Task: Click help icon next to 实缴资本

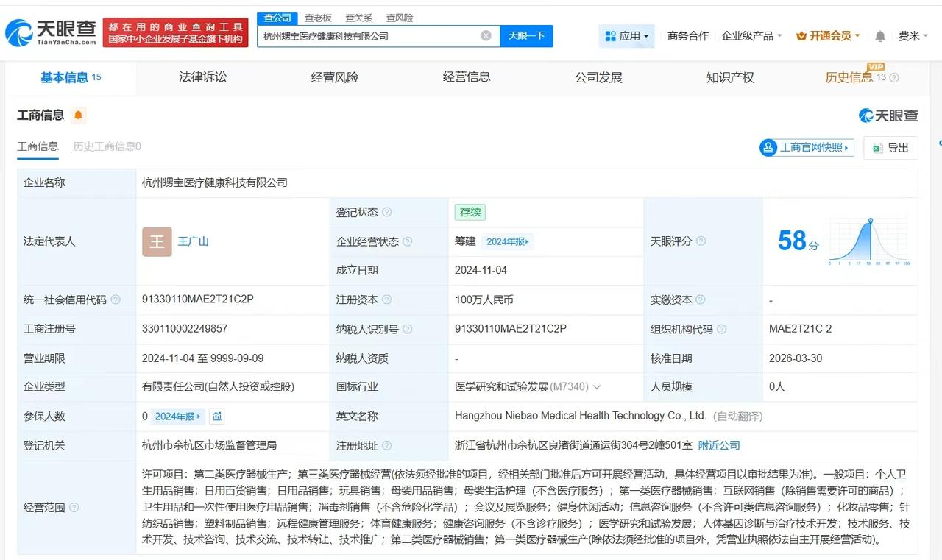Action: pyautogui.click(x=701, y=300)
